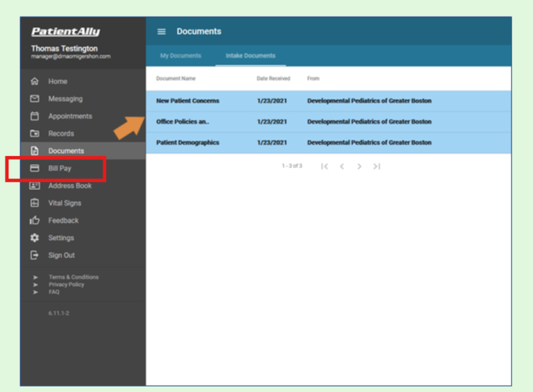Choose Sign Out in sidebar
The image size is (533, 392).
click(83, 255)
